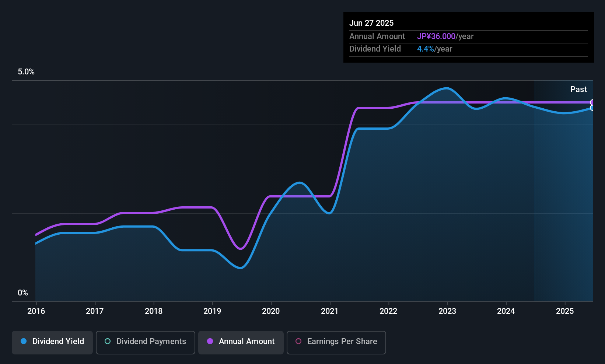
Task: Click the 2025 x-axis label
Action: click(565, 311)
